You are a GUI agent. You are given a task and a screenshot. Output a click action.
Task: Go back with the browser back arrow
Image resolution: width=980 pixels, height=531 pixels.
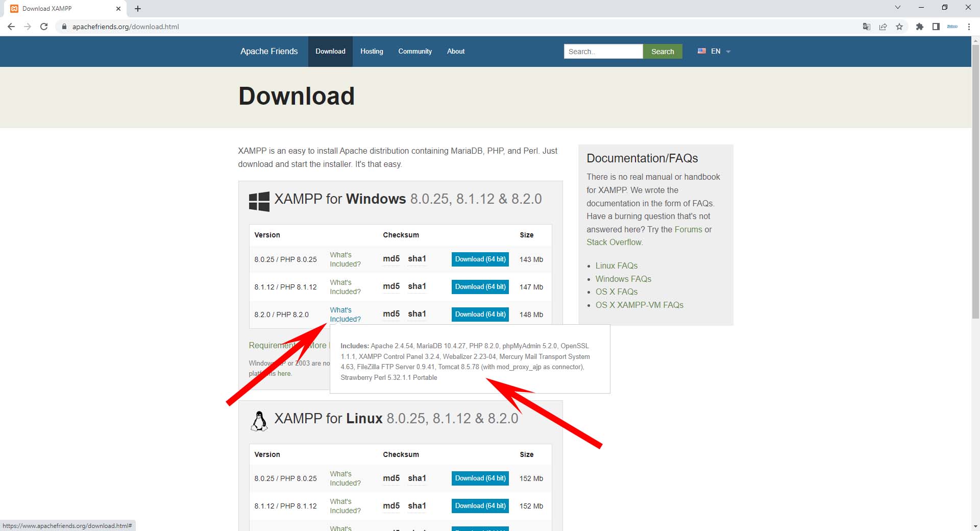[x=11, y=27]
